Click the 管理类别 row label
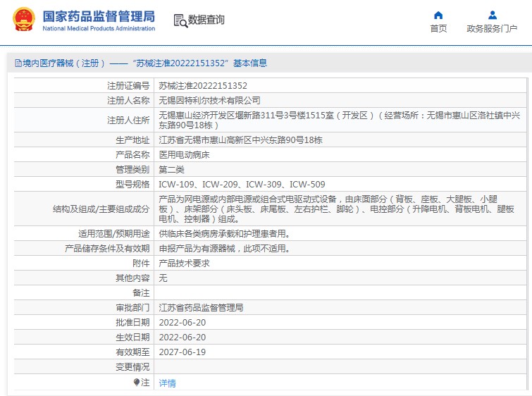This screenshot has width=532, height=396. (x=132, y=169)
